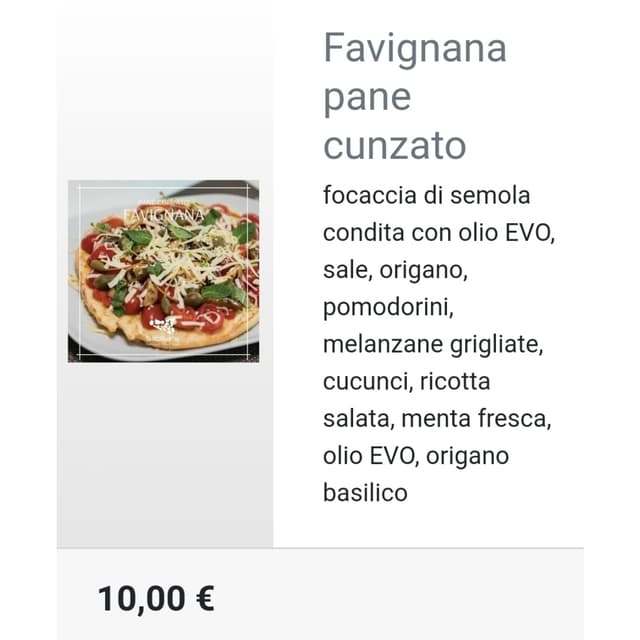Click the word 'pane' in the title
Viewport: 640px width, 640px height.
pos(367,98)
